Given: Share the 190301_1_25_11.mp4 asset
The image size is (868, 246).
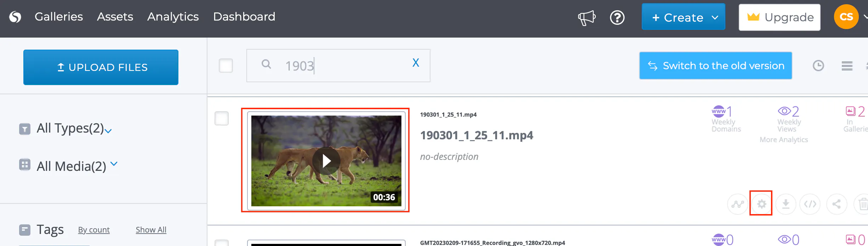Looking at the screenshot, I should tap(836, 204).
